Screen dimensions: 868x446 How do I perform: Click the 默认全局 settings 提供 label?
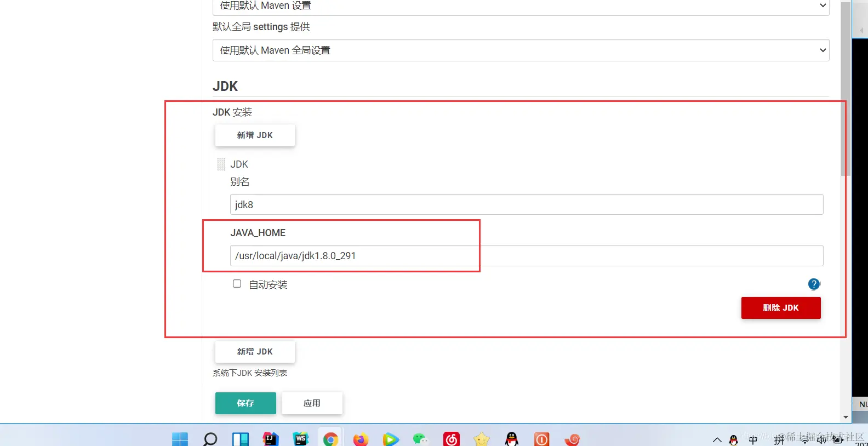point(261,27)
